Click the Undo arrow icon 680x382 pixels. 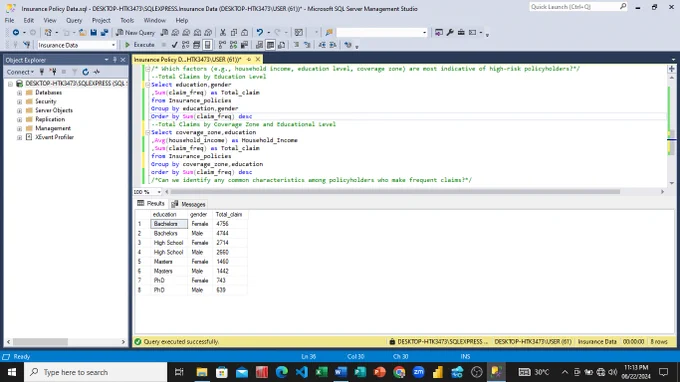(259, 33)
